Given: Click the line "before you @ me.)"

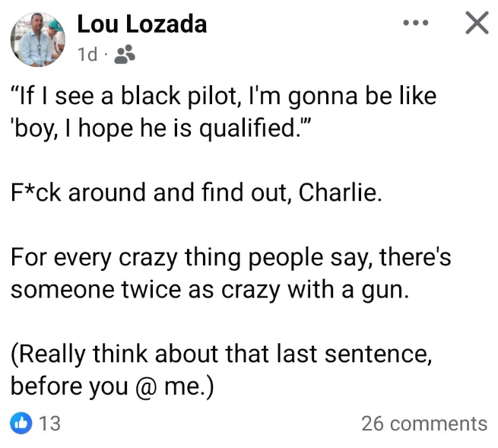Looking at the screenshot, I should point(112,385).
